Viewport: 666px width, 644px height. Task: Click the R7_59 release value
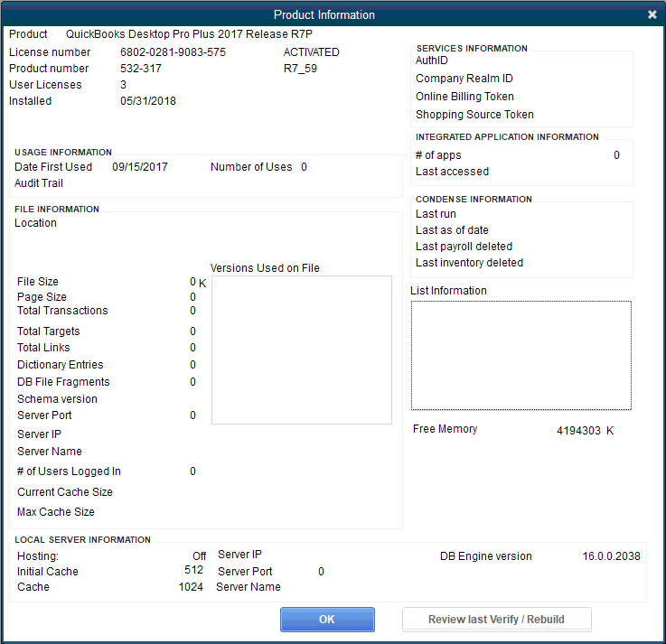pos(300,69)
